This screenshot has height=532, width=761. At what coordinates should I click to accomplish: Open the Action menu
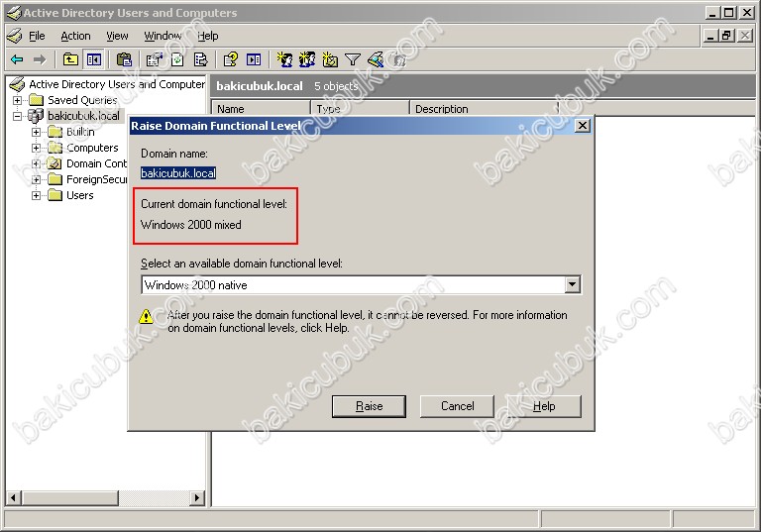pyautogui.click(x=75, y=36)
